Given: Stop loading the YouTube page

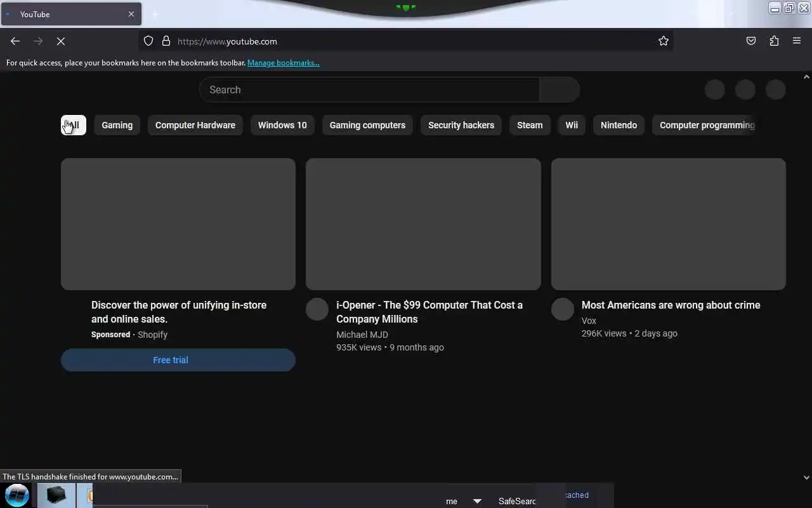Looking at the screenshot, I should coord(61,41).
